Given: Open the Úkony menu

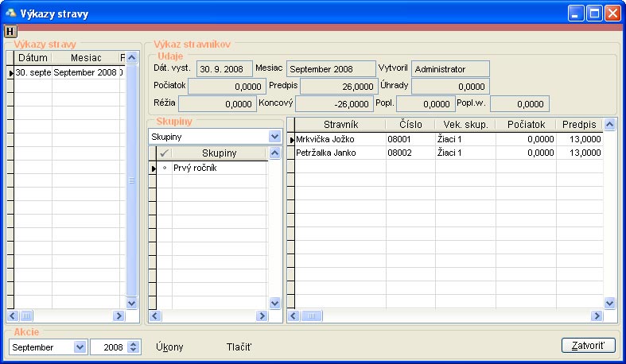Looking at the screenshot, I should pyautogui.click(x=169, y=347).
